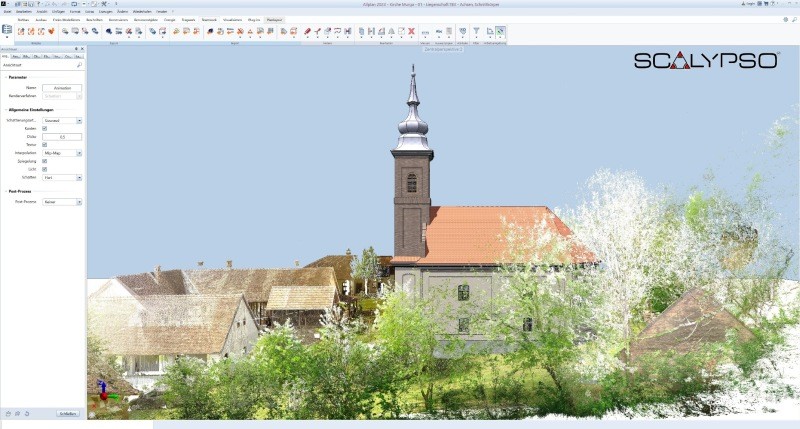The width and height of the screenshot is (800, 429).
Task: Click the abc text icon in the ribbon
Action: coord(439,32)
